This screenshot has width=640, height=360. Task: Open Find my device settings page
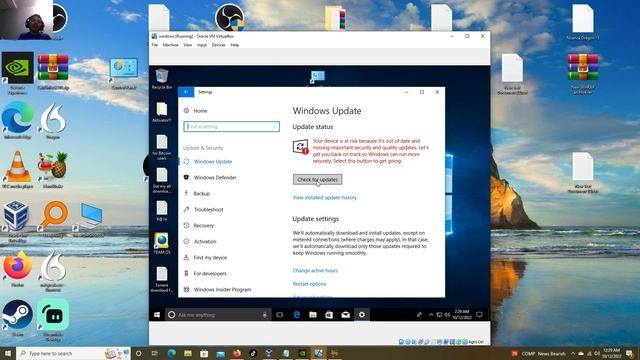point(210,258)
